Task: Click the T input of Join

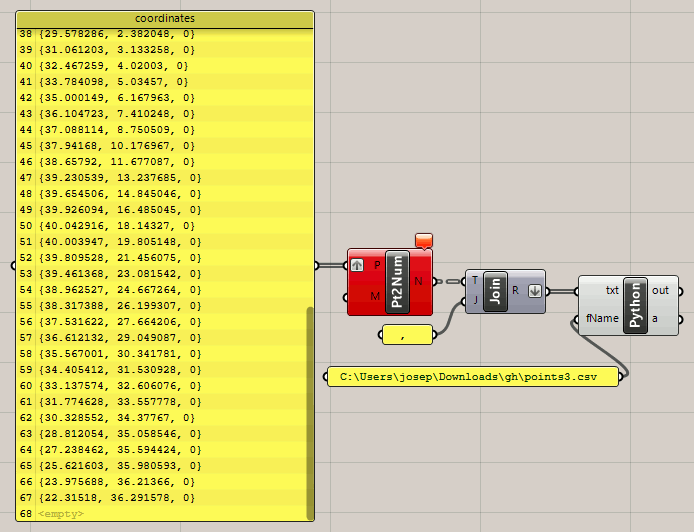Action: click(x=475, y=280)
